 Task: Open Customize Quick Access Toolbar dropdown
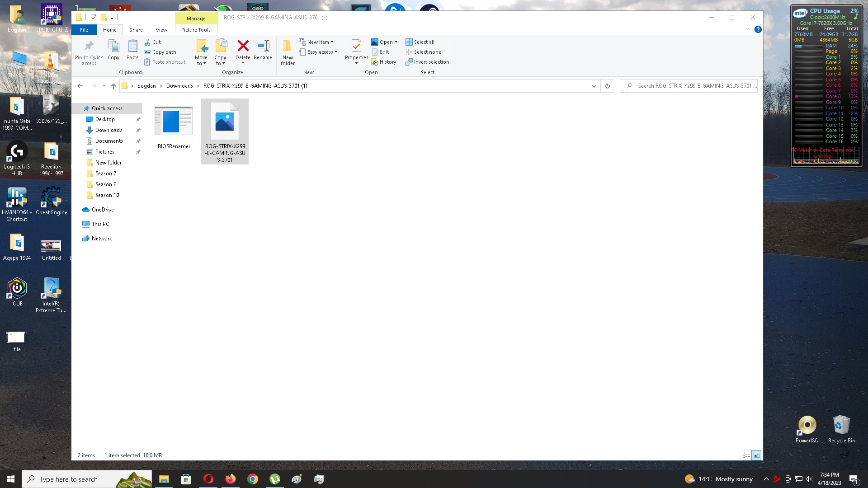112,18
